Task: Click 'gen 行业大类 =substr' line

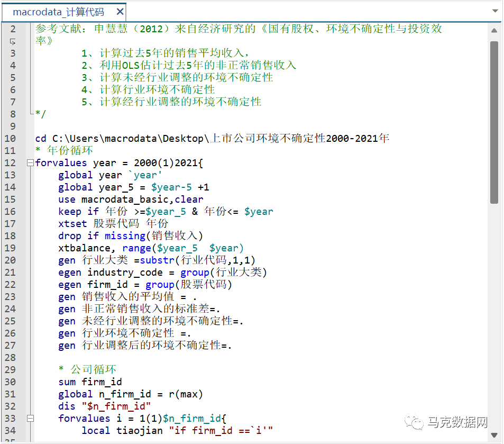Action: [x=157, y=260]
